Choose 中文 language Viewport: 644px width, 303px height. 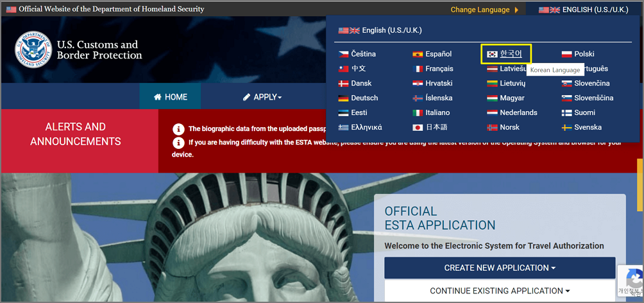359,69
